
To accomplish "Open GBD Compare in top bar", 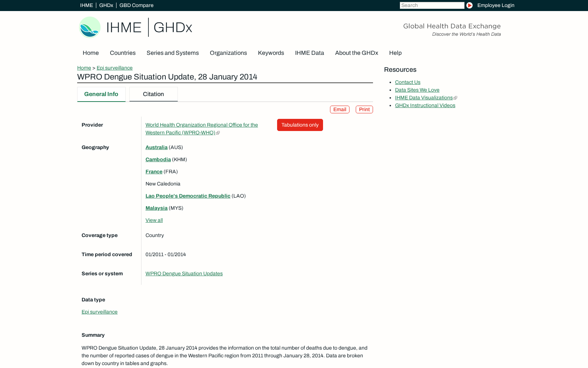I will (136, 5).
